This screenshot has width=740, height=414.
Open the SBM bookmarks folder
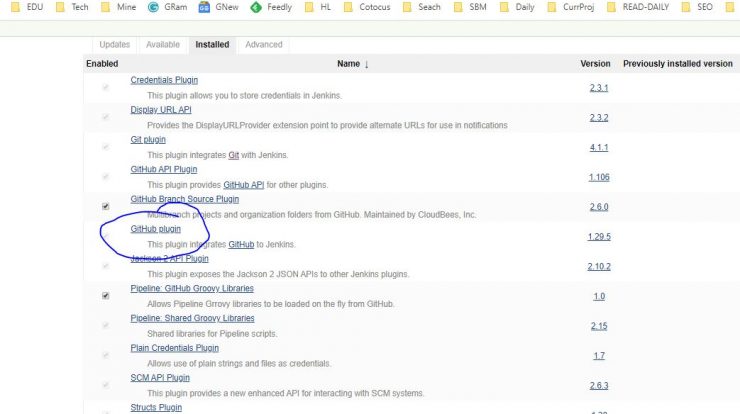[x=470, y=7]
